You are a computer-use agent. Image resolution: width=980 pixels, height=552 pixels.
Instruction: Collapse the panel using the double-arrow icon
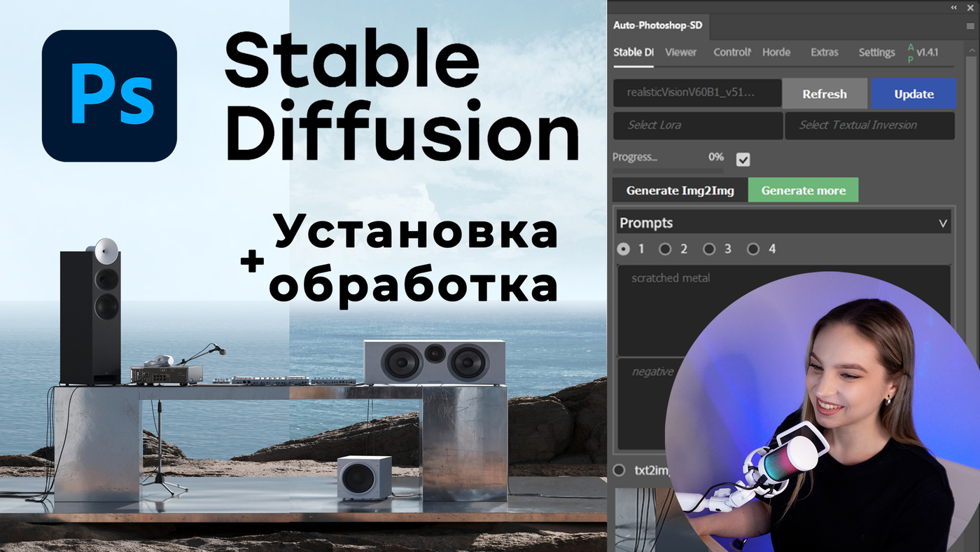(x=954, y=7)
